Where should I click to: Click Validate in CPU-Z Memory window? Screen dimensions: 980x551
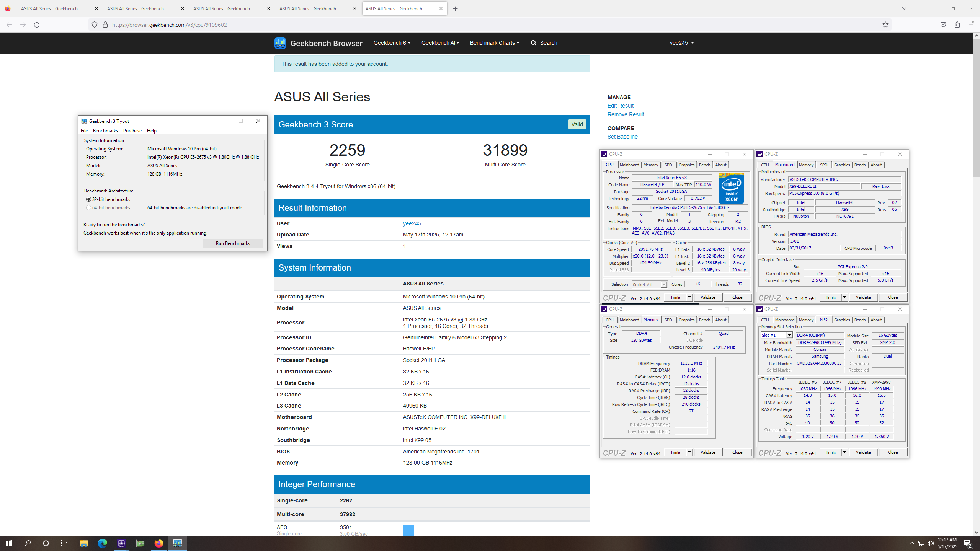pos(708,452)
